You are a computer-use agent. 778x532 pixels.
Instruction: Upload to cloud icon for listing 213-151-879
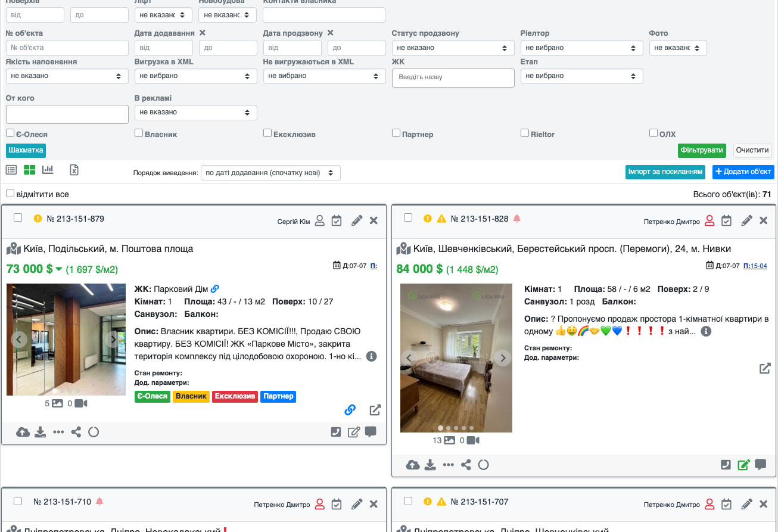(23, 432)
